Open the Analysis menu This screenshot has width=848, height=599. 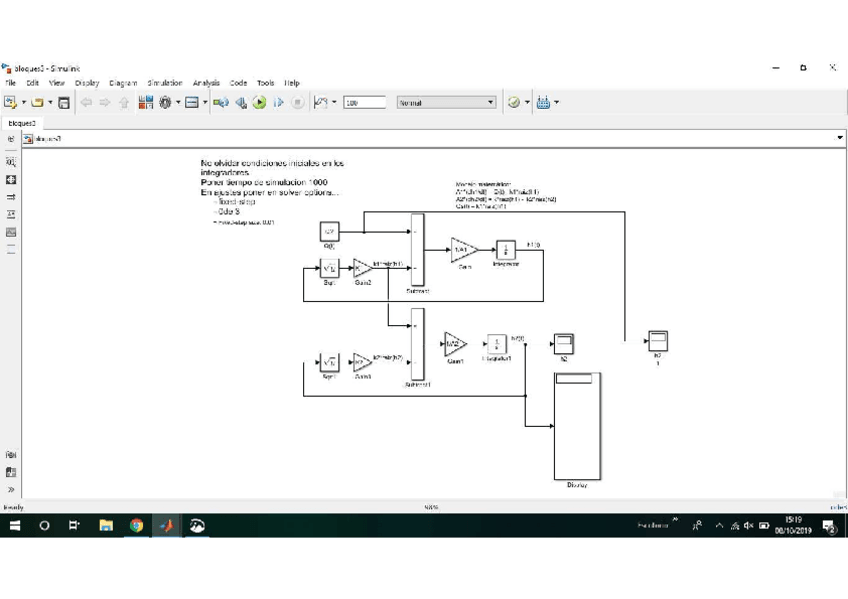pyautogui.click(x=206, y=83)
